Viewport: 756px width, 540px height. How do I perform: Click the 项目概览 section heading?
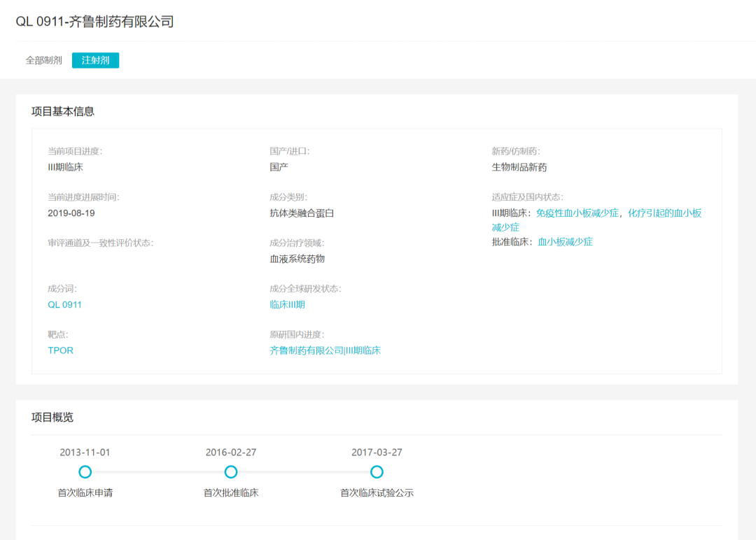pyautogui.click(x=52, y=418)
